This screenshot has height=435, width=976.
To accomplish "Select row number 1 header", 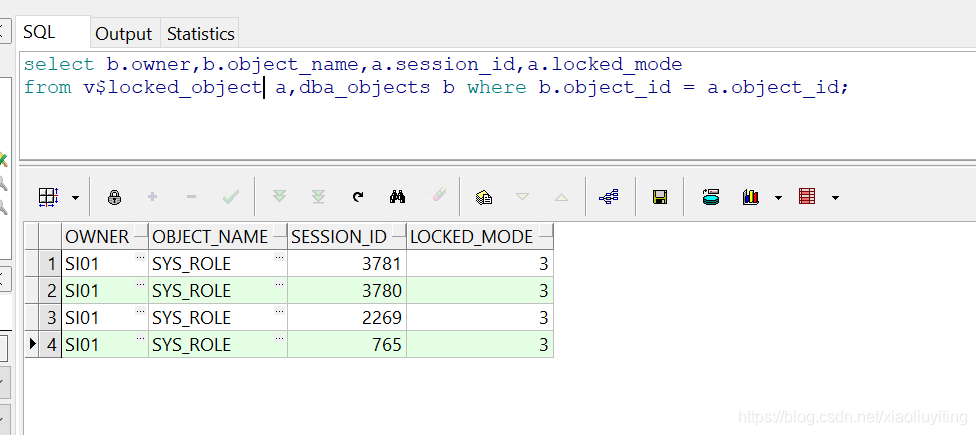I will tap(50, 264).
